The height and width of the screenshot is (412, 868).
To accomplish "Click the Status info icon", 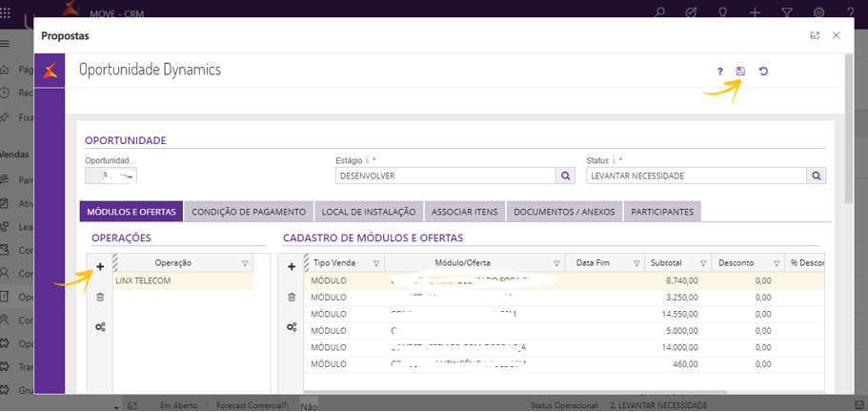I will 614,160.
